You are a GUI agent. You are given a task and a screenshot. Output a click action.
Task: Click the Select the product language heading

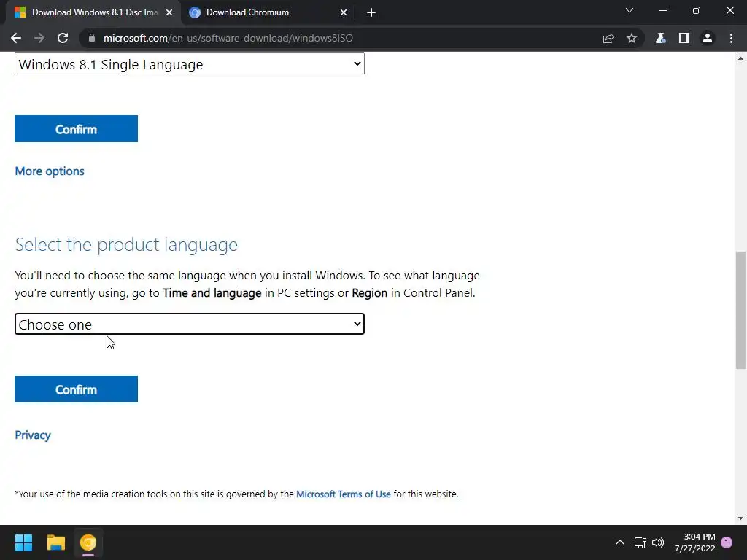pos(126,244)
